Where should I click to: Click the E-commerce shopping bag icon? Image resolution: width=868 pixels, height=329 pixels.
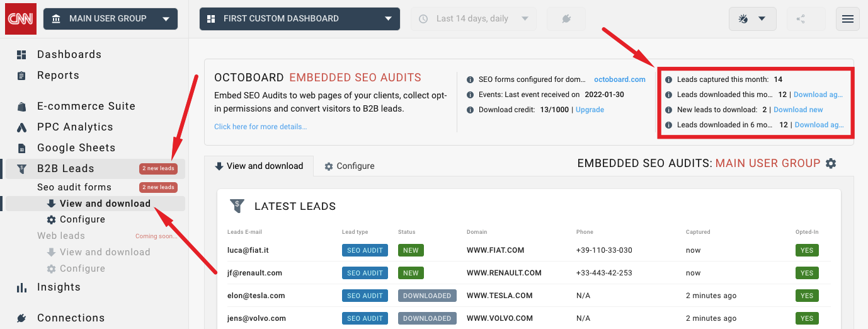pos(21,107)
